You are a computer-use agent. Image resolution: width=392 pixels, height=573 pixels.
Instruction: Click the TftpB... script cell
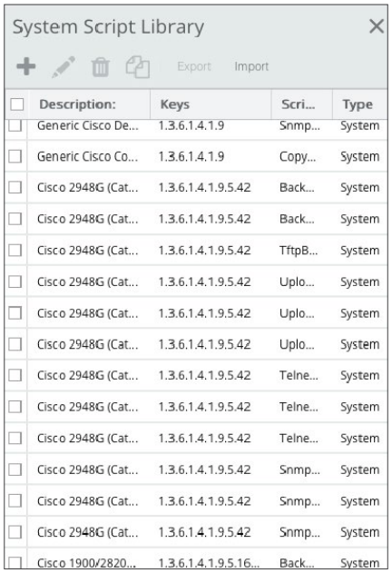pos(299,251)
